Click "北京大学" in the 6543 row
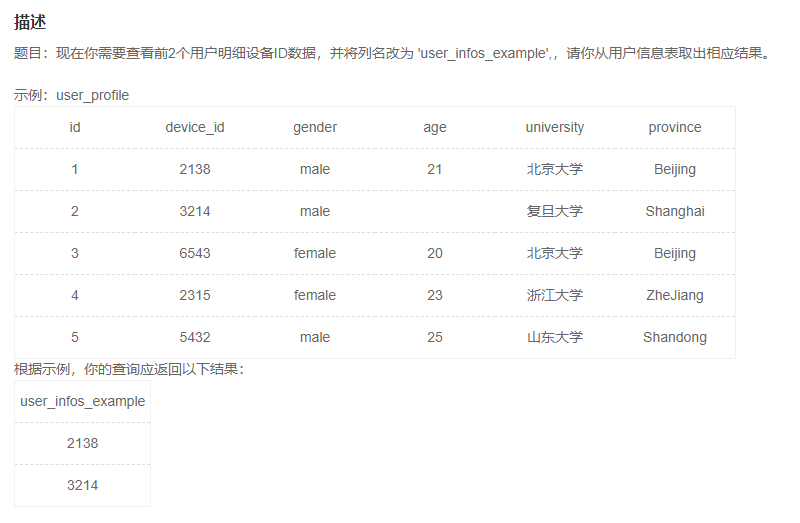 [555, 253]
